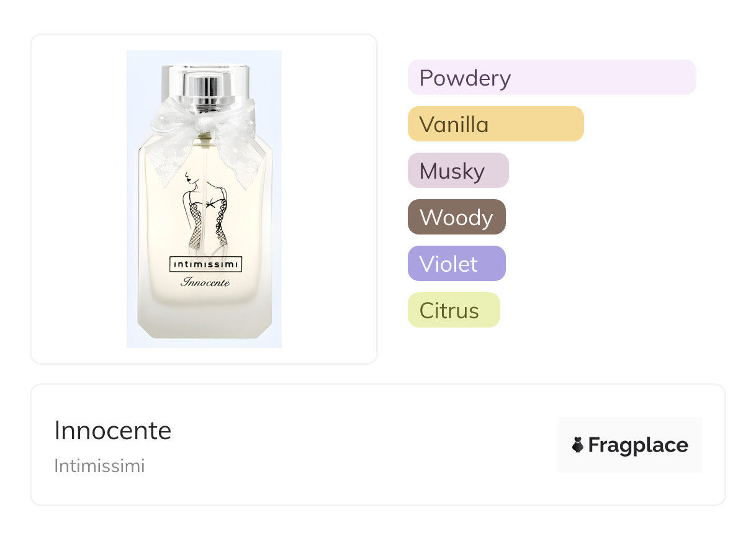Open the Intimissimi brand name link
This screenshot has width=756, height=536.
[x=99, y=466]
